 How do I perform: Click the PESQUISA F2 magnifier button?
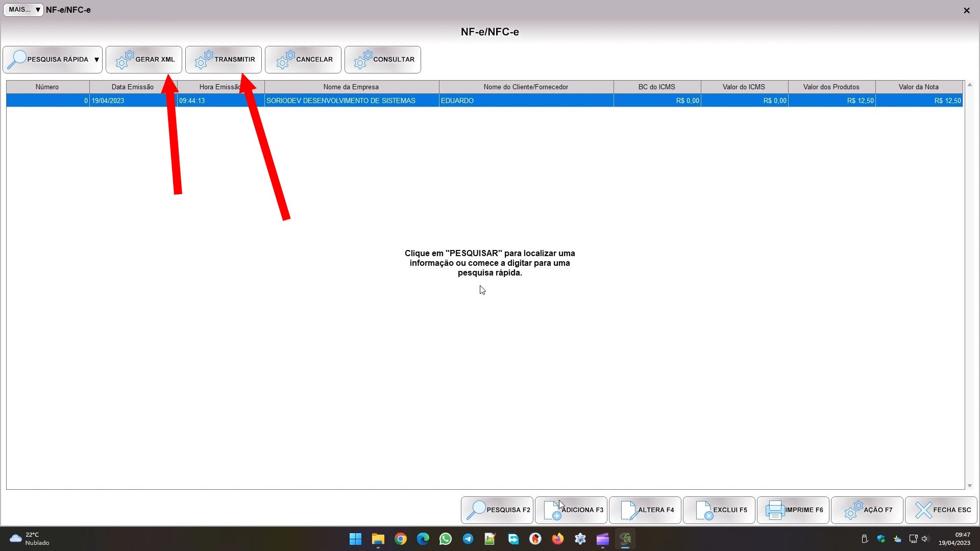click(x=497, y=510)
